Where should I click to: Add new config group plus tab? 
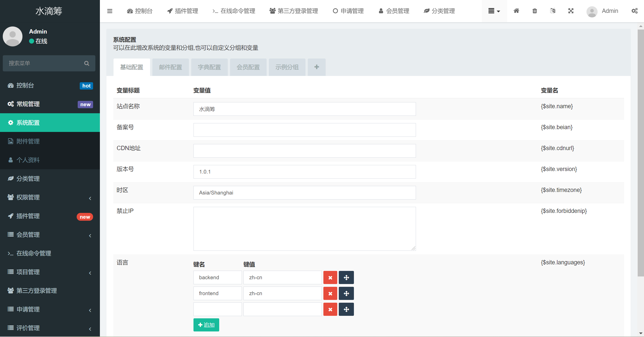[317, 67]
